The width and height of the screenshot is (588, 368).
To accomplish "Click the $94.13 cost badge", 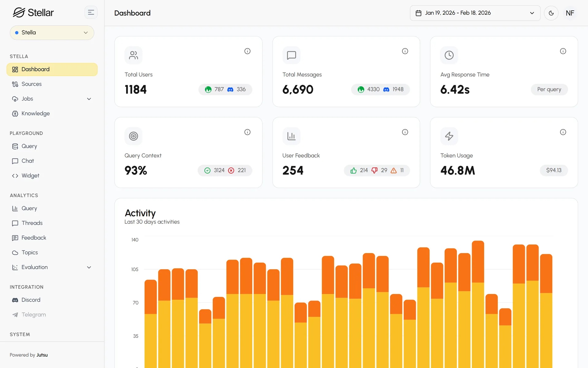I will 554,171.
